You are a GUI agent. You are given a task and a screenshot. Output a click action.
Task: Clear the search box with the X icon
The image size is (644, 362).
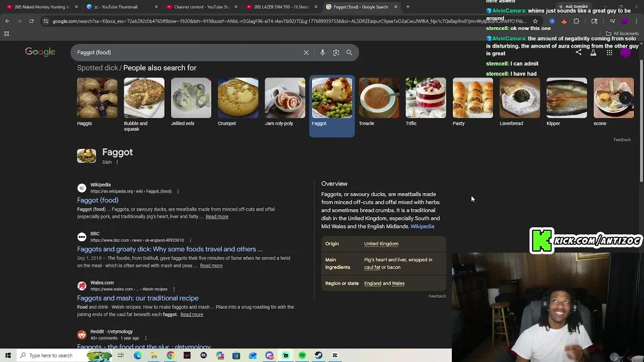click(306, 52)
